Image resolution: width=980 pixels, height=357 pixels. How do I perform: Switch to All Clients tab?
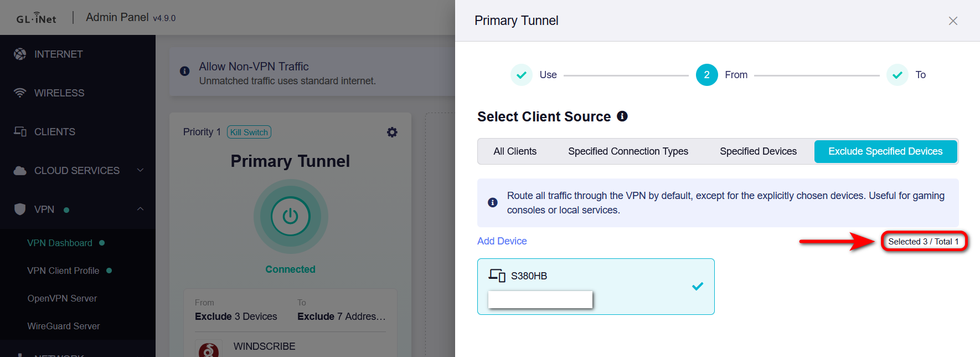point(515,151)
